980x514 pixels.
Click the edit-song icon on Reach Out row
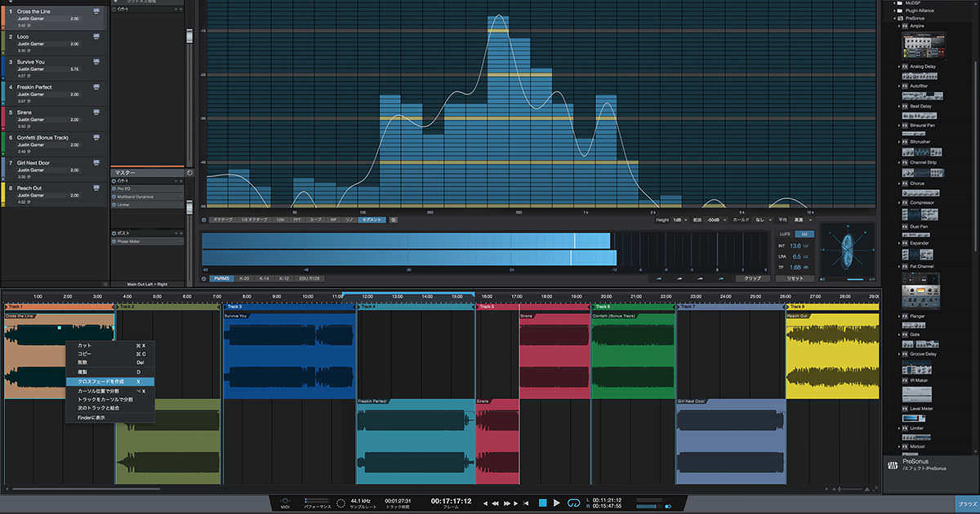click(97, 188)
